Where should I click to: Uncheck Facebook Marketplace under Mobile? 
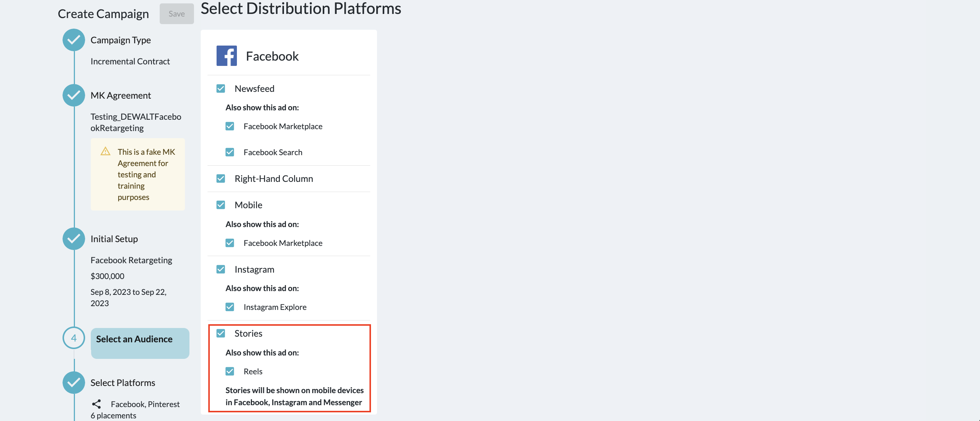[230, 243]
